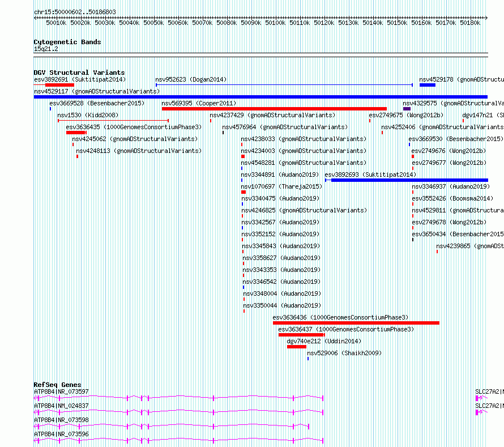This screenshot has width=504, height=447.
Task: Click the nsv3350044 (Audano2019) label
Action: [x=282, y=305]
